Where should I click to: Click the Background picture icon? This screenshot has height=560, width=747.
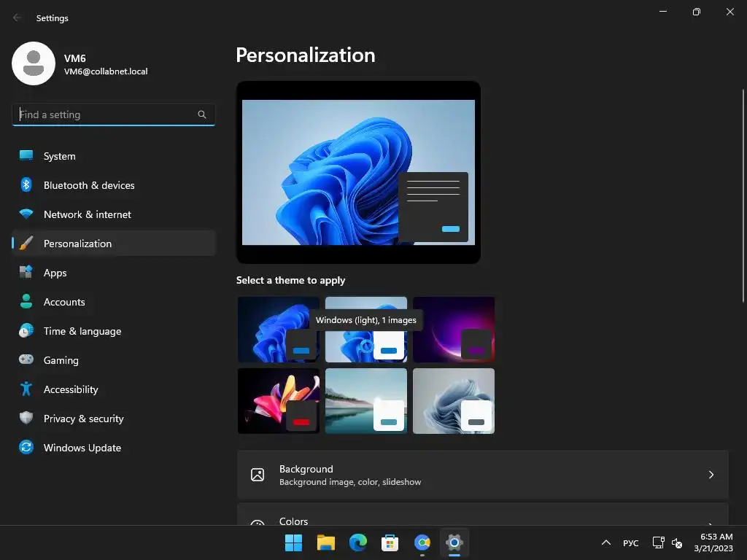click(258, 475)
